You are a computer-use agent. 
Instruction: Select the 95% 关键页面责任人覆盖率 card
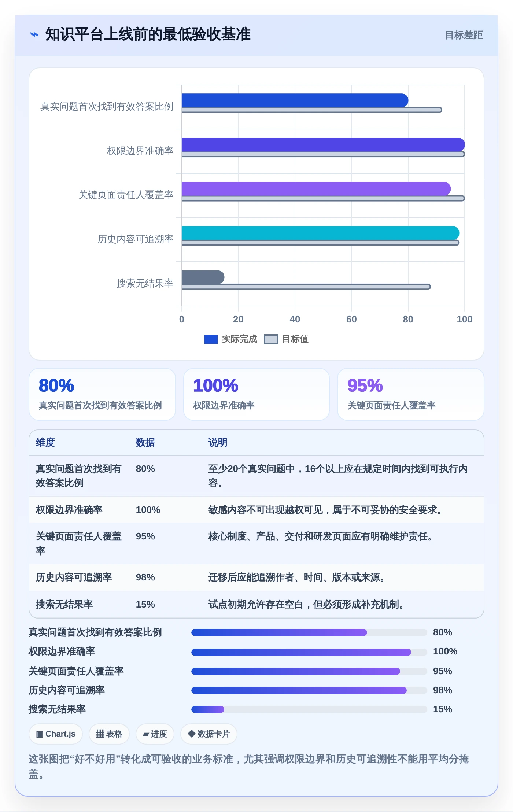411,394
